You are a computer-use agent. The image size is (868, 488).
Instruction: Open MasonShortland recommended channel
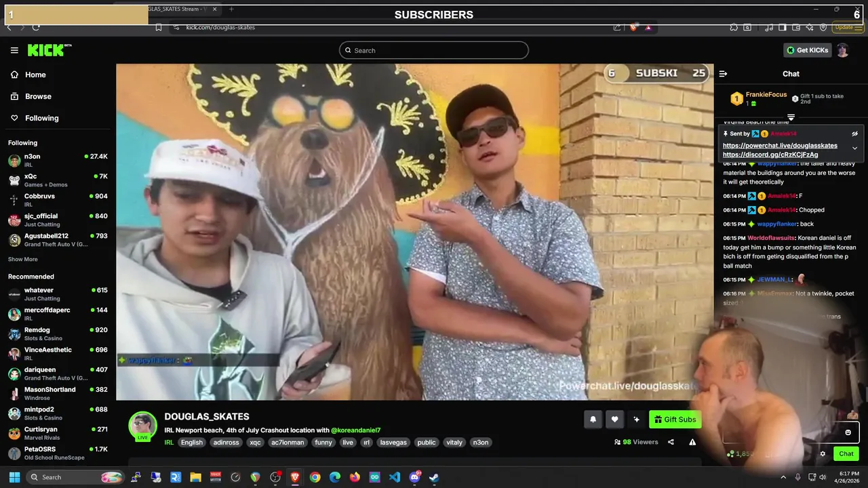58,393
